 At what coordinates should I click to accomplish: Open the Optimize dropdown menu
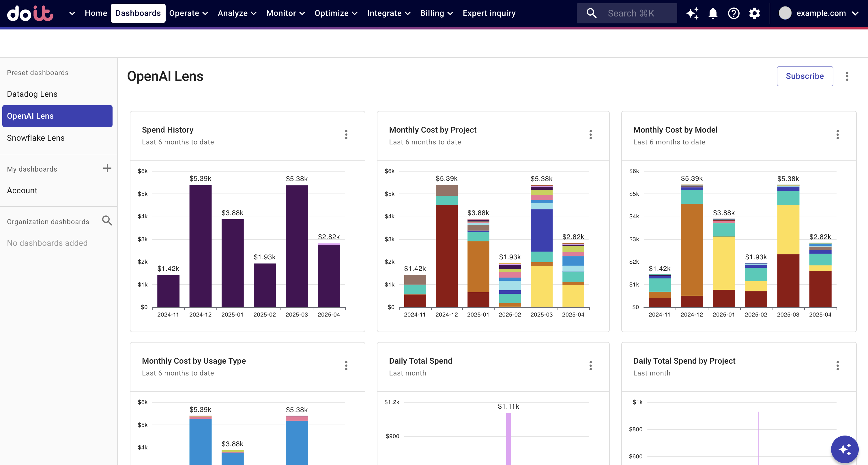click(x=336, y=13)
